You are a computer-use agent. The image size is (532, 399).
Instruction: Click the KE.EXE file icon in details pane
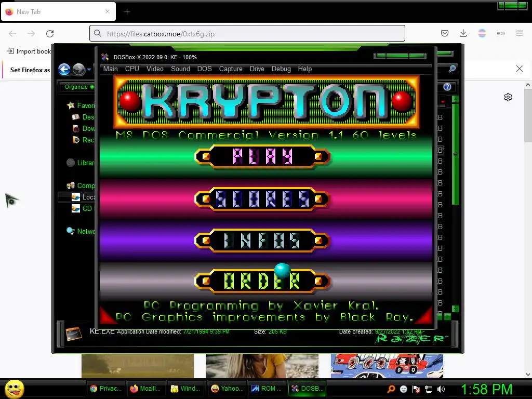click(x=74, y=334)
